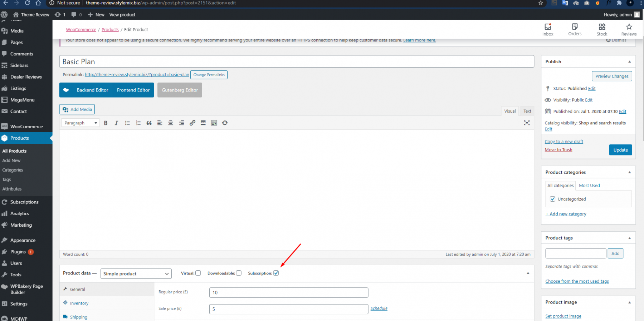Enable the Virtual product checkbox
Viewport: 644px width, 321px height.
[198, 273]
